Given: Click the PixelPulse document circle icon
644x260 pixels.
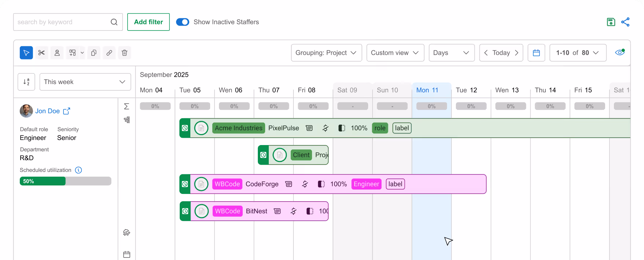Looking at the screenshot, I should click(201, 128).
